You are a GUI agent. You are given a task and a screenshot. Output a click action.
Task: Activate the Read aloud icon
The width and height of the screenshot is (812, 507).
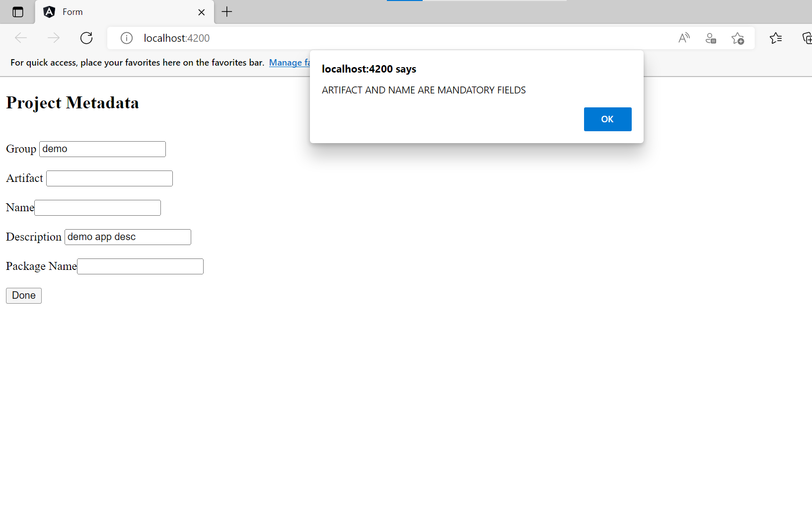(684, 38)
